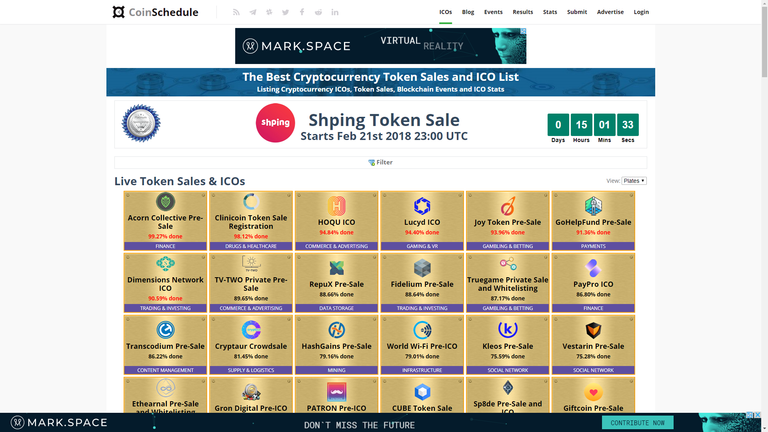Open the CUBE Token Sale title
768x432 pixels.
coord(422,408)
